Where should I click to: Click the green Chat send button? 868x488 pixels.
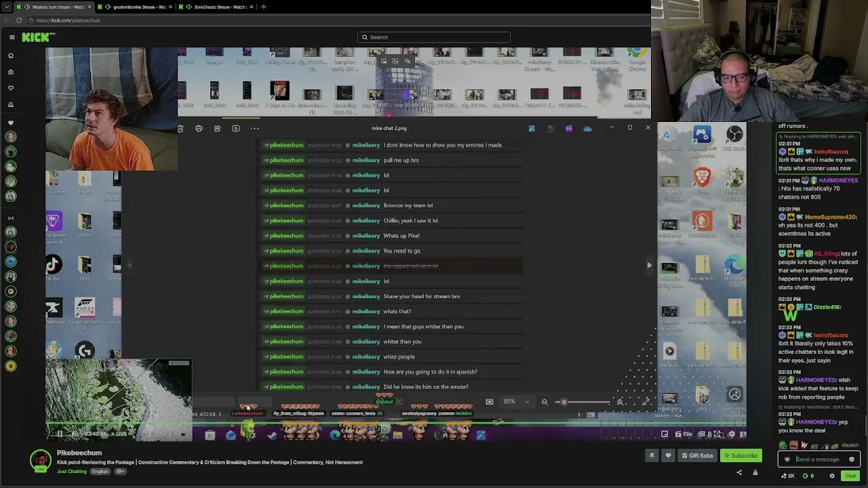850,476
